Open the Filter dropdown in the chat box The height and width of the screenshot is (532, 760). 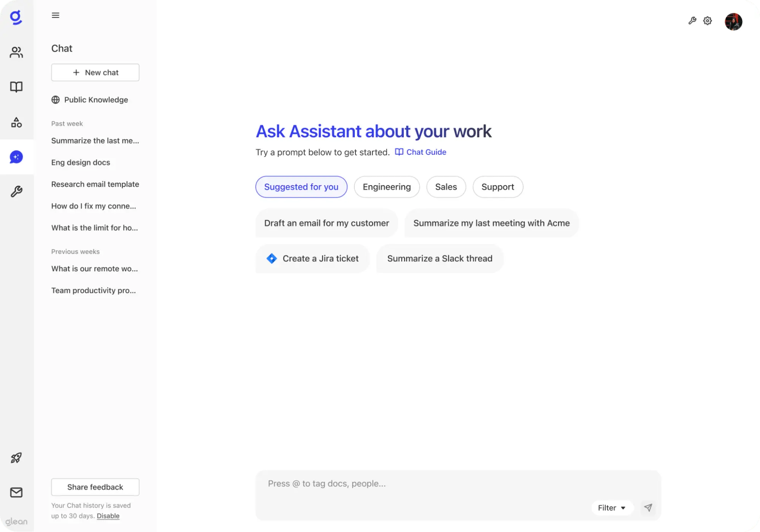[x=612, y=507]
